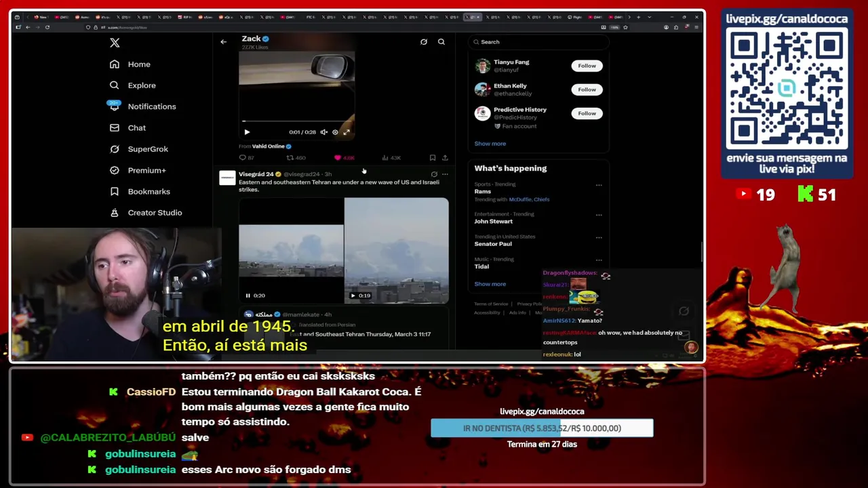Open the Visegrád 24 profile avatar
The image size is (868, 488).
[x=227, y=178]
